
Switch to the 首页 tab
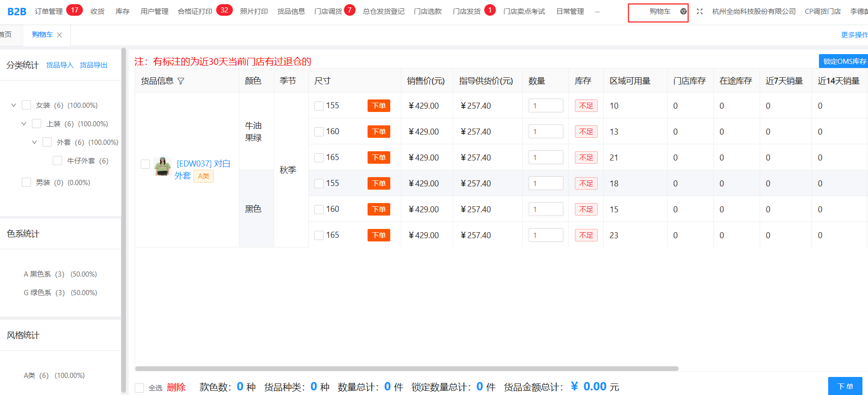click(x=6, y=35)
